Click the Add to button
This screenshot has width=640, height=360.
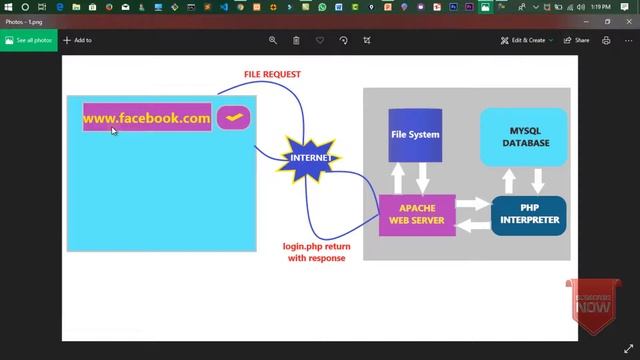(78, 40)
